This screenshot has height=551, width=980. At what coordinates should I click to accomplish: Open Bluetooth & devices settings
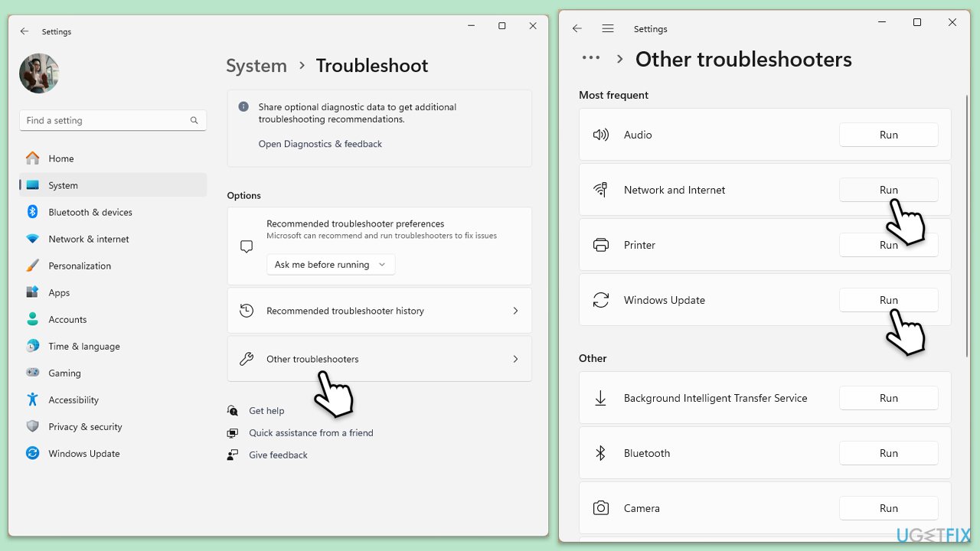90,212
